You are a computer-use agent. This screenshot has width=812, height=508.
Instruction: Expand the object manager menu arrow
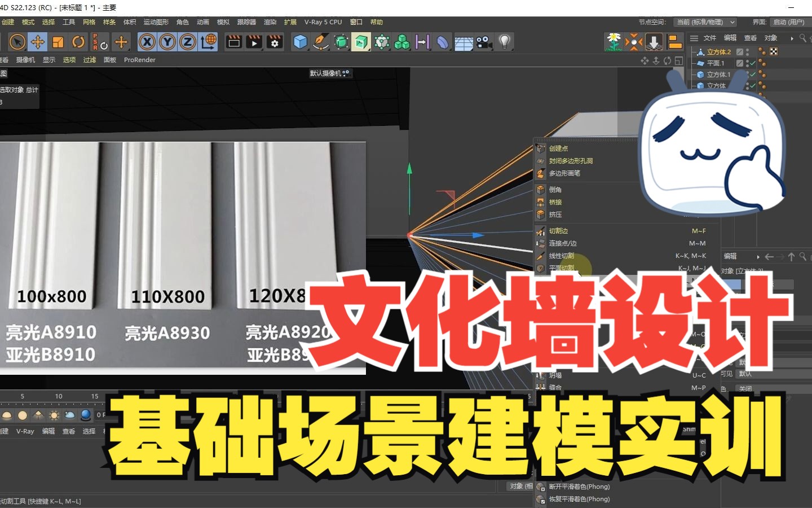[x=792, y=38]
